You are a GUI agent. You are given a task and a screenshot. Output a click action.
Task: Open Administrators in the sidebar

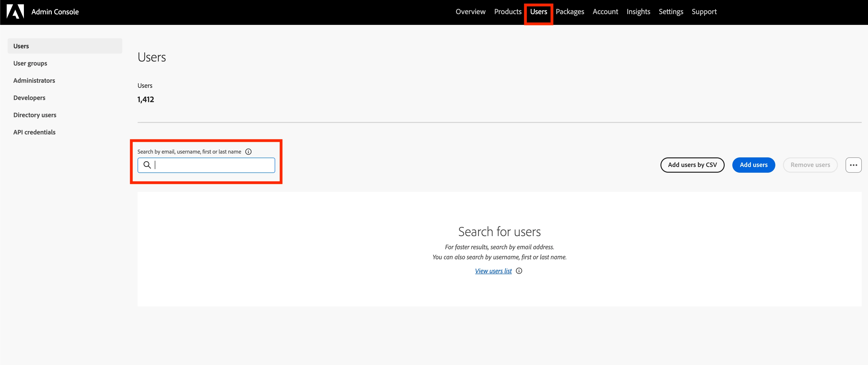[34, 81]
